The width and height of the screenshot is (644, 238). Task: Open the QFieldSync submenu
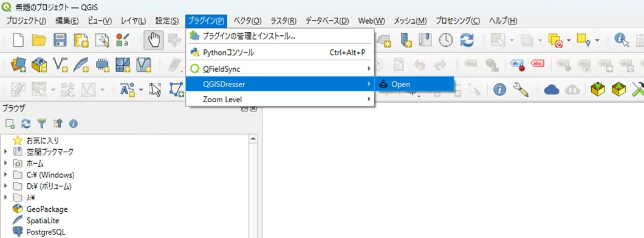(x=280, y=69)
